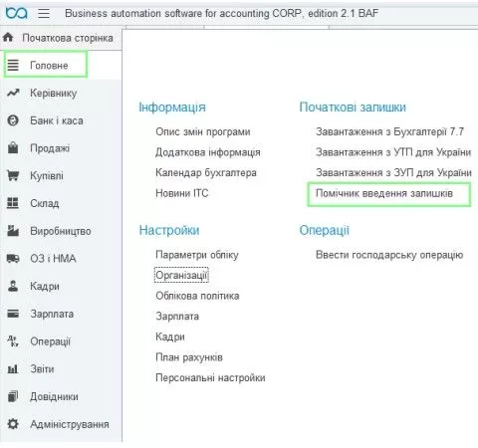The width and height of the screenshot is (478, 448).
Task: Click the BAF logo icon
Action: point(16,13)
